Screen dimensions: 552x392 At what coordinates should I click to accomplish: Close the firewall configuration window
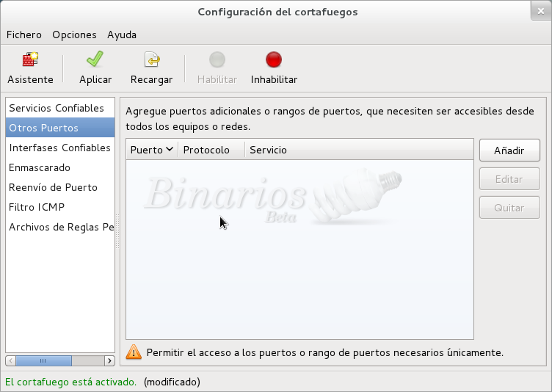click(539, 11)
